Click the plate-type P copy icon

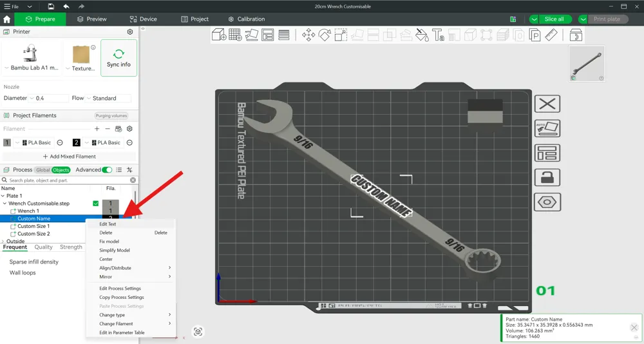535,35
